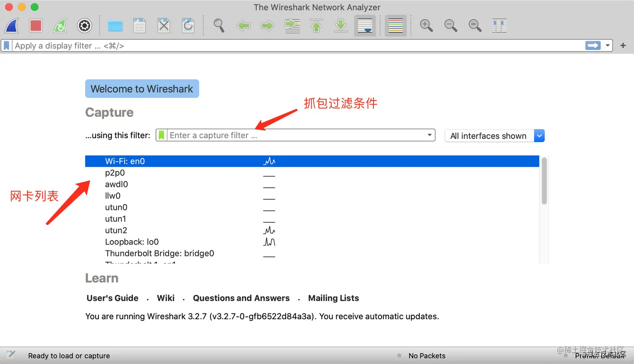Find a packet magnifier icon
This screenshot has height=364, width=634.
point(219,26)
